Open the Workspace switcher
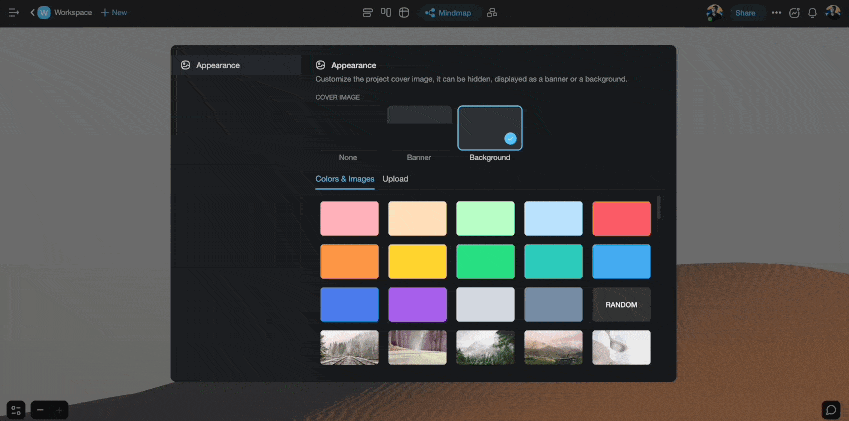The width and height of the screenshot is (849, 421). pyautogui.click(x=65, y=13)
